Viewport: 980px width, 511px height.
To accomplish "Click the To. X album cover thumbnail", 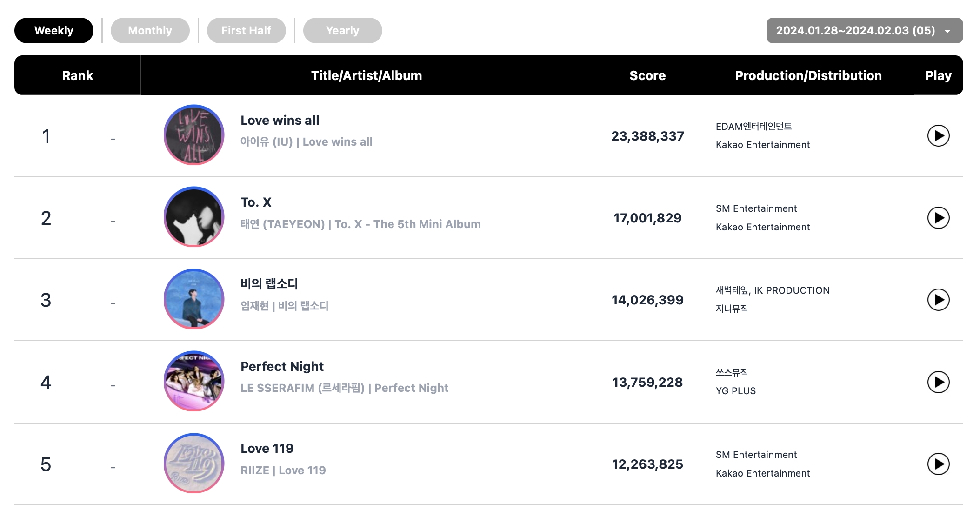I will pos(194,217).
